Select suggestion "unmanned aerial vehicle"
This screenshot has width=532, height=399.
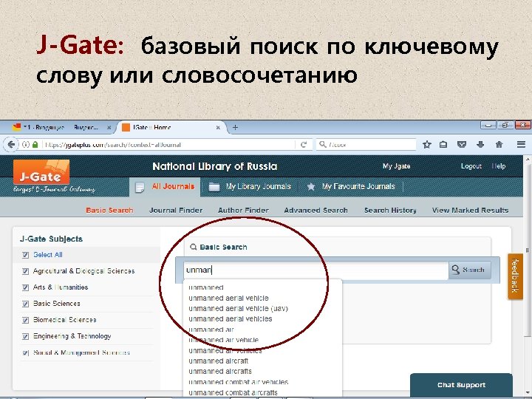[228, 298]
